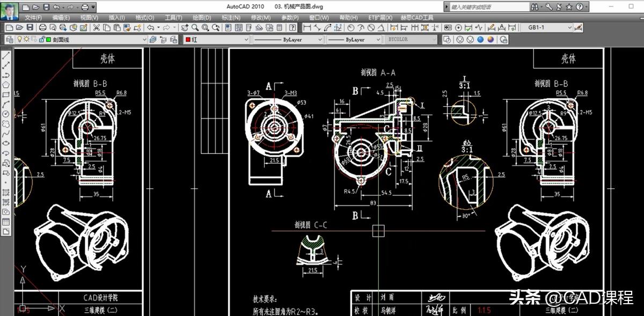
Task: Open the ET扩展(X) menu
Action: (380, 17)
